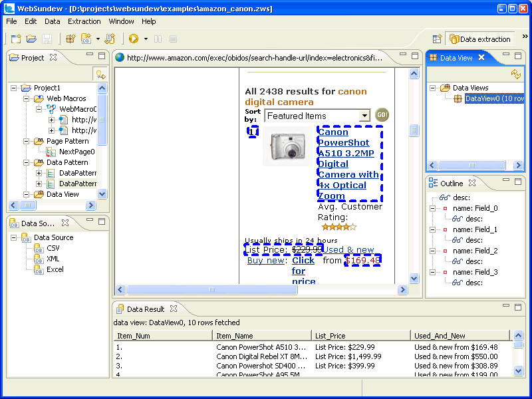The image size is (532, 399).
Task: Click the floppy disk Save toolbar icon
Action: (47, 39)
